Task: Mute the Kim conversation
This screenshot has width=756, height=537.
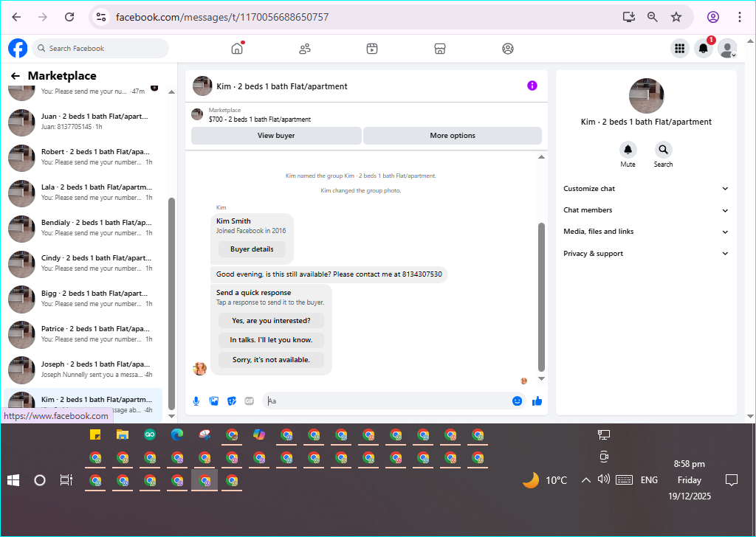Action: coord(628,150)
